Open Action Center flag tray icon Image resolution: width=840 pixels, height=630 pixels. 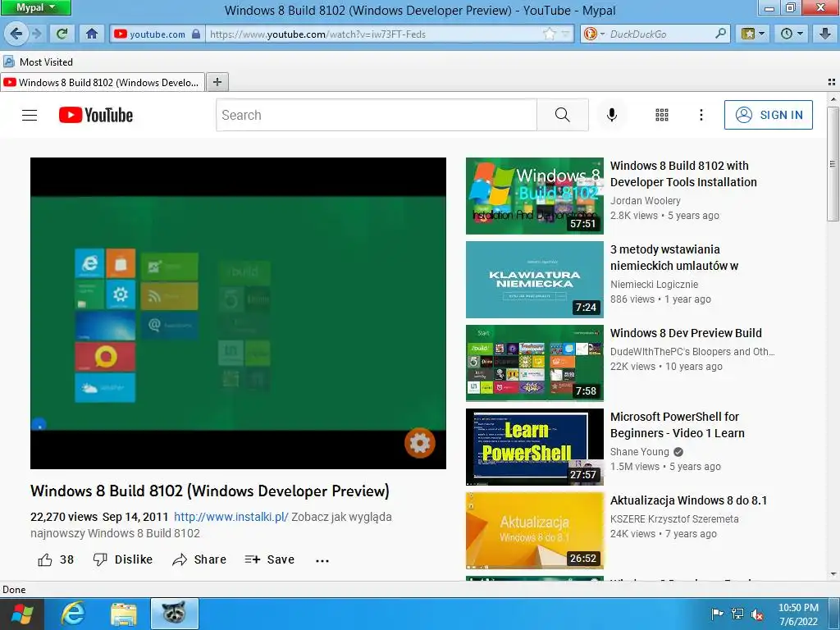click(x=717, y=614)
